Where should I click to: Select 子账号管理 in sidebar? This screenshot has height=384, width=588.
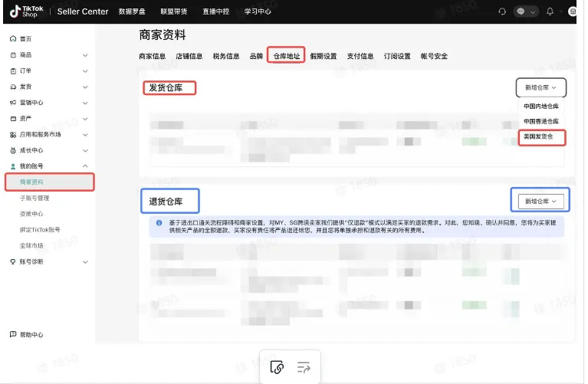coord(34,198)
